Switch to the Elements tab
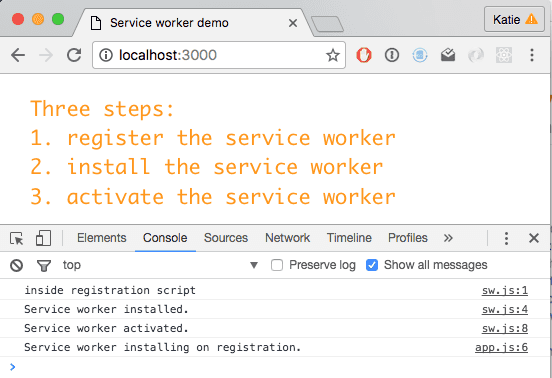The image size is (552, 378). coord(101,238)
